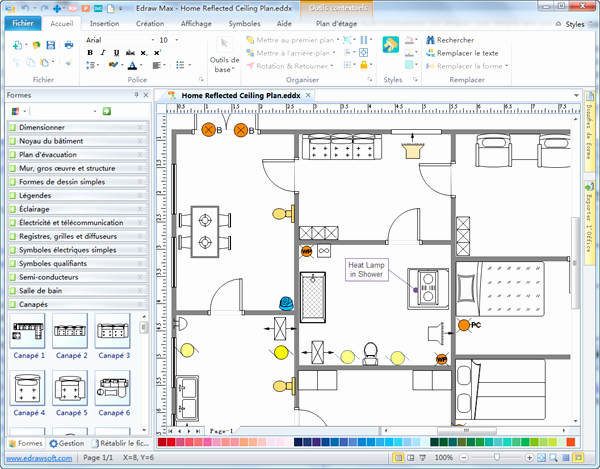Open the Insertion ribbon tab
This screenshot has height=469, width=600.
click(104, 24)
